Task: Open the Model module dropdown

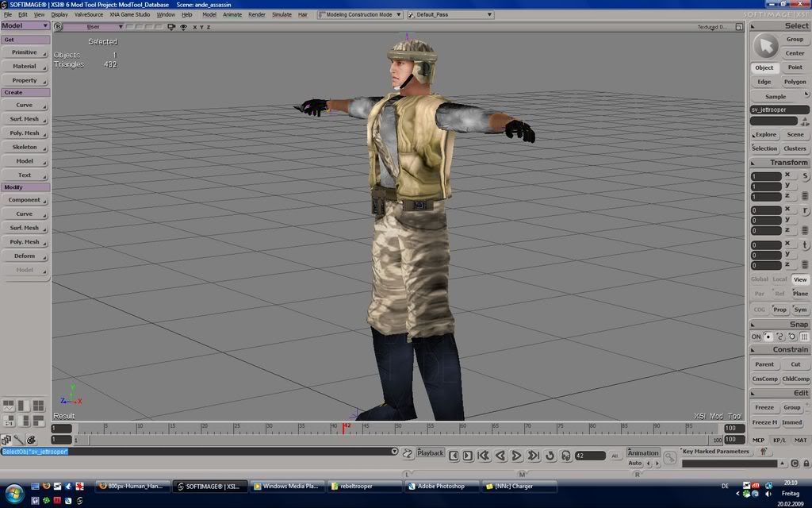Action: click(x=25, y=25)
